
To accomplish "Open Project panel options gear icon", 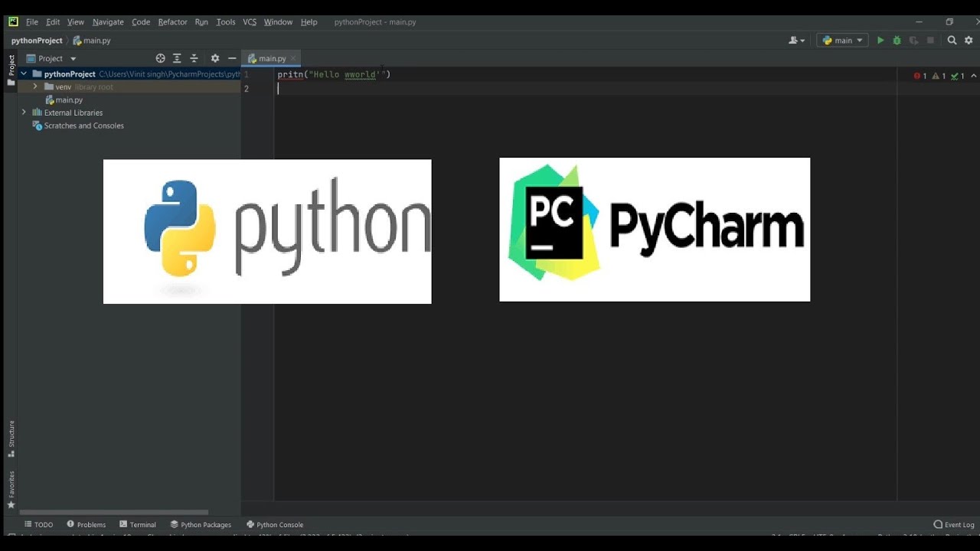I will click(215, 58).
